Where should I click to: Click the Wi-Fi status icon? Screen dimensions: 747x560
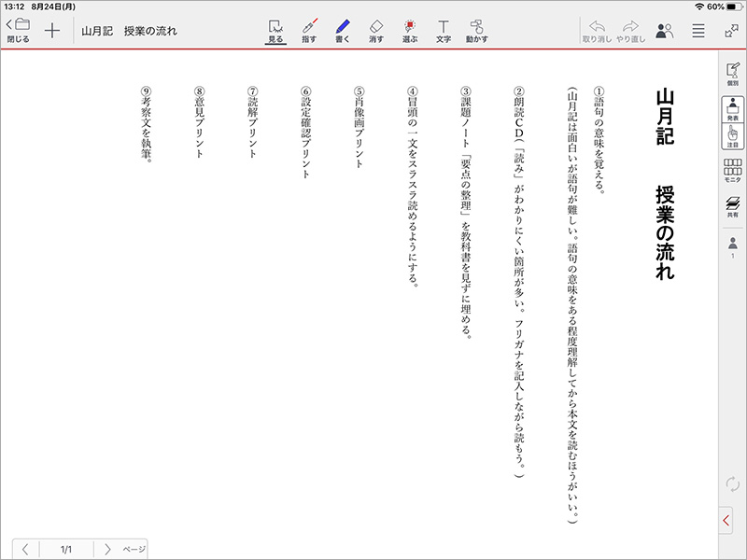pos(699,7)
